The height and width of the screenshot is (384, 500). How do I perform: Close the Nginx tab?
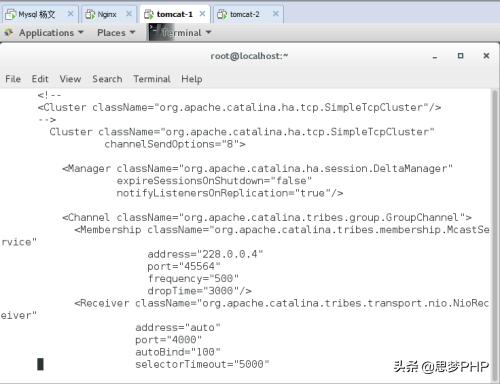coord(129,14)
